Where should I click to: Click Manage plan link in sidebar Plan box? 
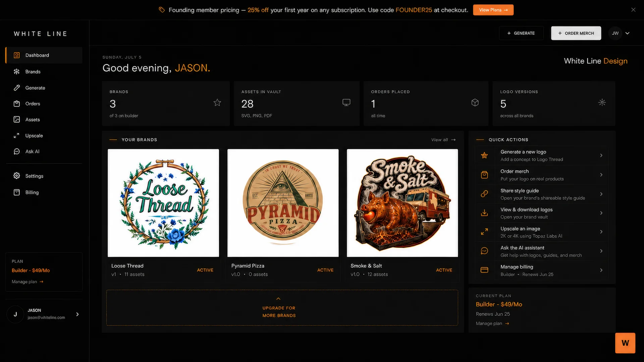click(x=28, y=282)
